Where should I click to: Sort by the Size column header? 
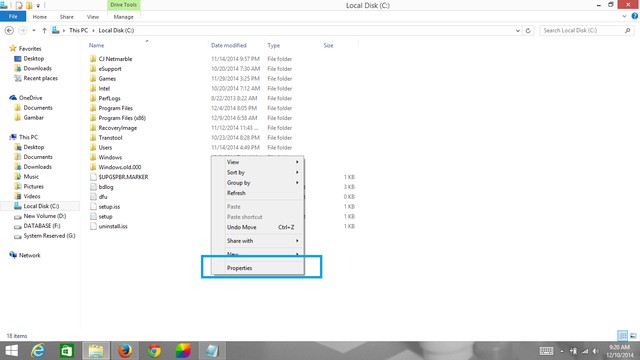[x=329, y=45]
